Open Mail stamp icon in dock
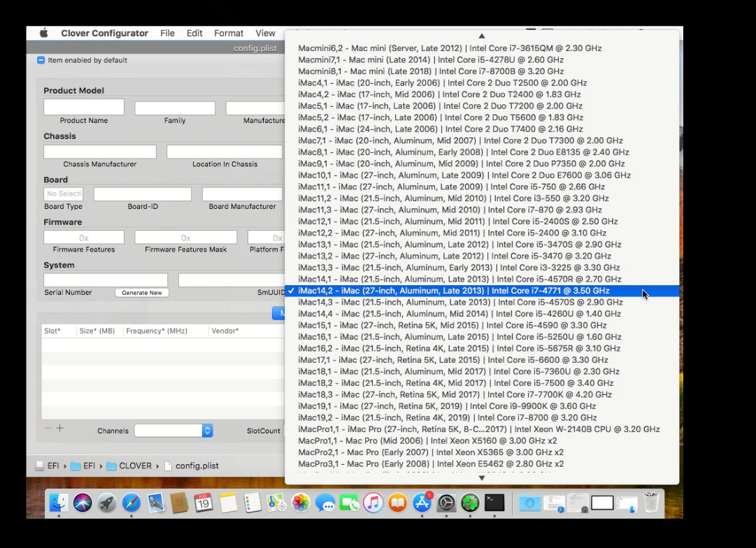Viewport: 756px width, 548px height. (155, 503)
